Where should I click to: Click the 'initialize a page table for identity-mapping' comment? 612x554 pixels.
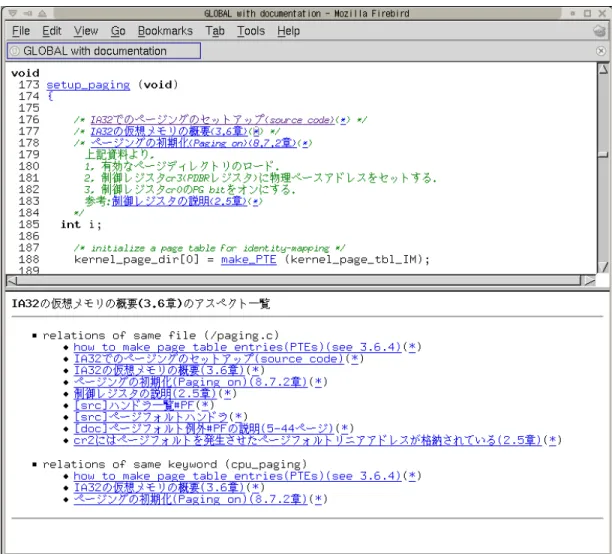point(210,248)
